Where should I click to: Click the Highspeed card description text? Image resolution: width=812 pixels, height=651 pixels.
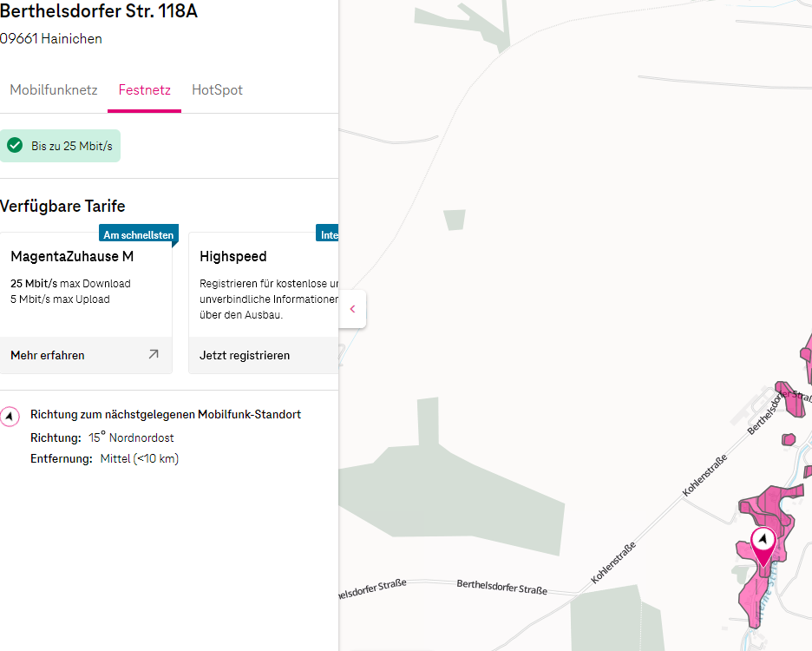269,299
